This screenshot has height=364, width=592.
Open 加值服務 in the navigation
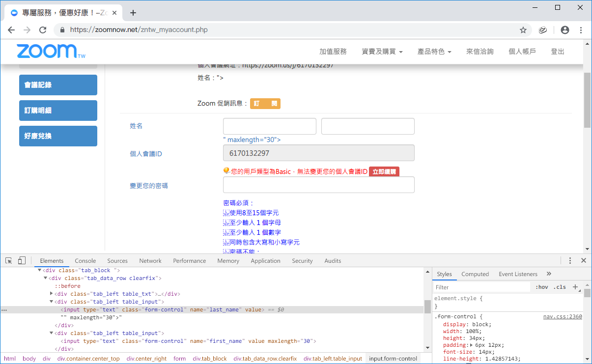[x=333, y=52]
